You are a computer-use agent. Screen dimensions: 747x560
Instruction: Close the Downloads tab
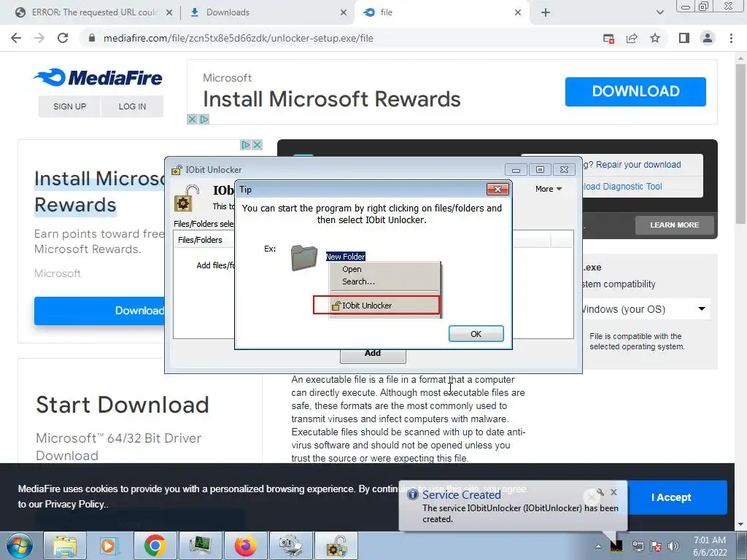pos(344,12)
